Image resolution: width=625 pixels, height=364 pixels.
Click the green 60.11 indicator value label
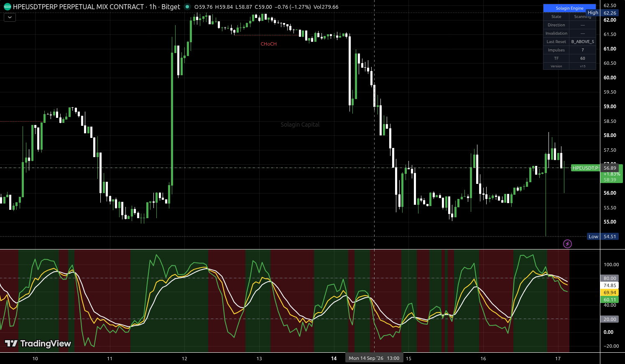coord(610,300)
